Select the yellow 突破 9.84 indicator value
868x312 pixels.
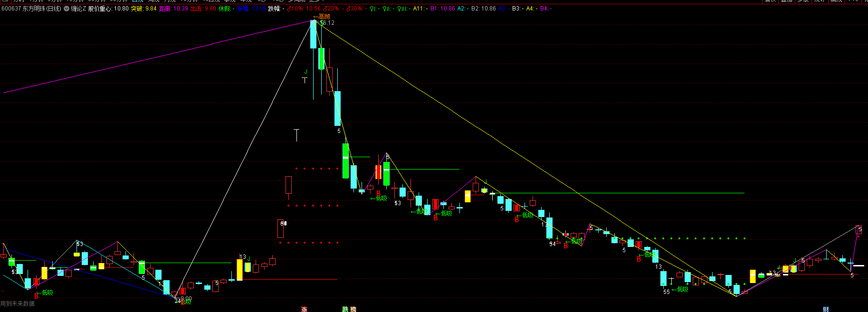(x=143, y=9)
